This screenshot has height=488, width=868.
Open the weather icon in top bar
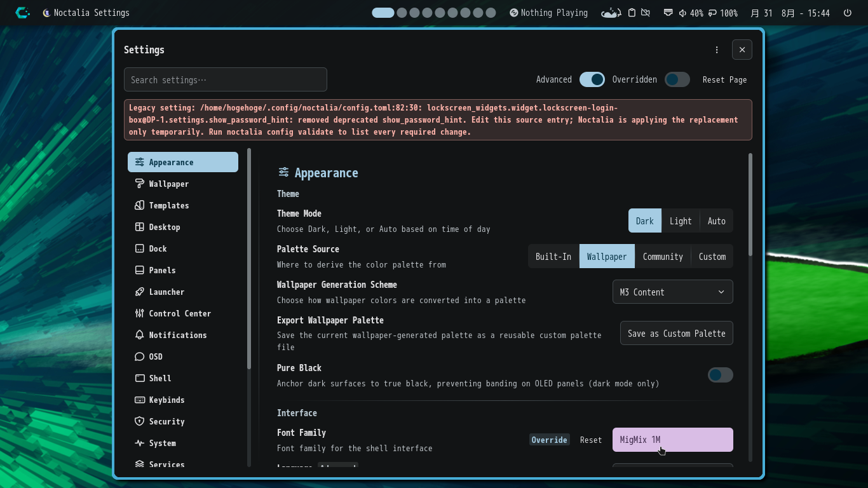[611, 13]
